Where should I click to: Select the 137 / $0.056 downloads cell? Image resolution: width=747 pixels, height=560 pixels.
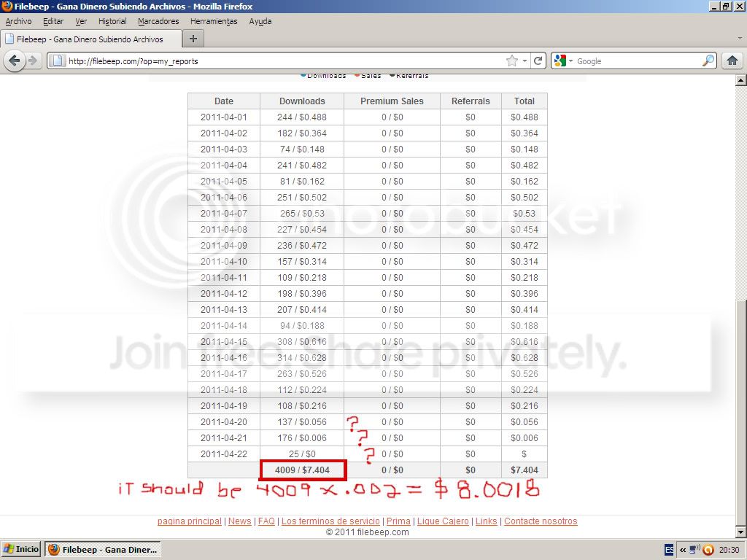pos(302,422)
